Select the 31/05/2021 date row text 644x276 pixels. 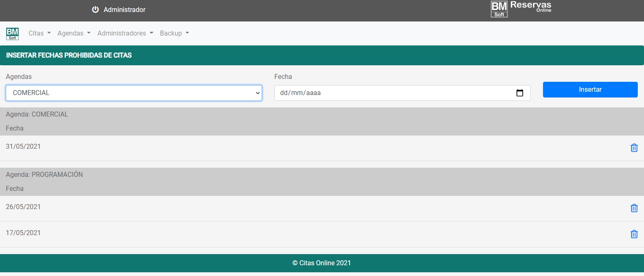tap(23, 147)
